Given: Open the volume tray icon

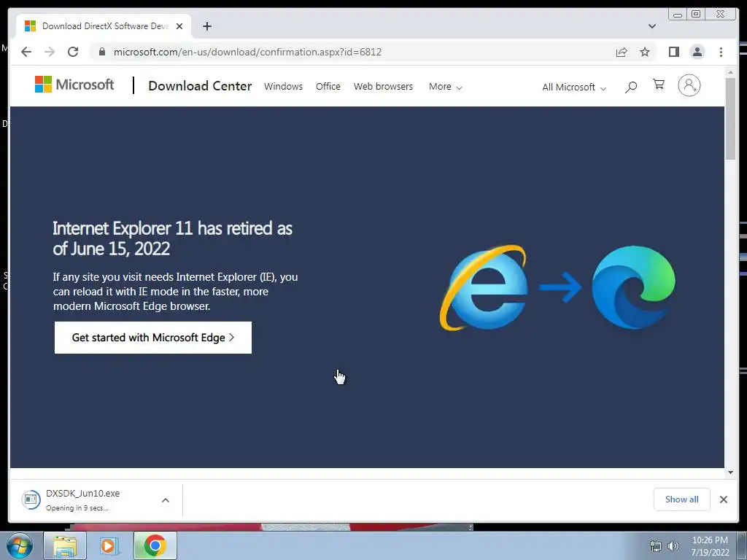Looking at the screenshot, I should click(x=673, y=546).
